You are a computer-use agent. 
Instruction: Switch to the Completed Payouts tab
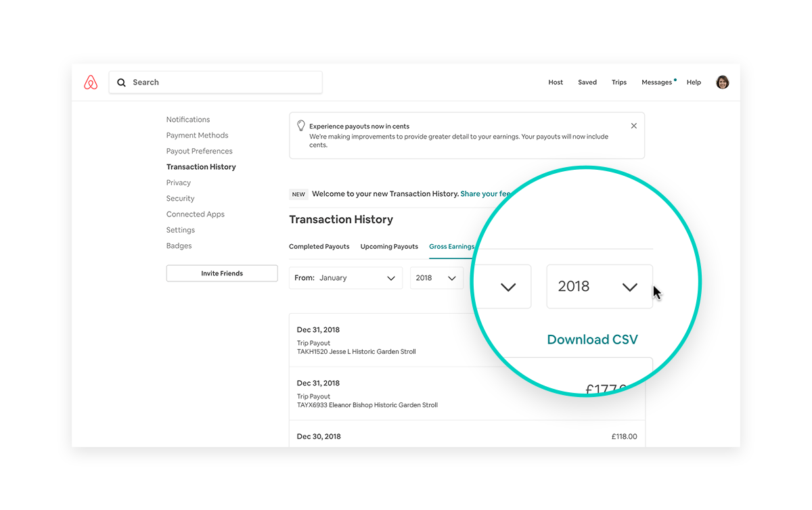click(319, 247)
